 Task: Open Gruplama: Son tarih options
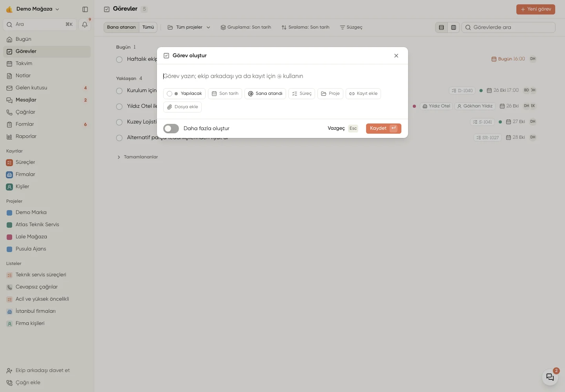coord(246,27)
